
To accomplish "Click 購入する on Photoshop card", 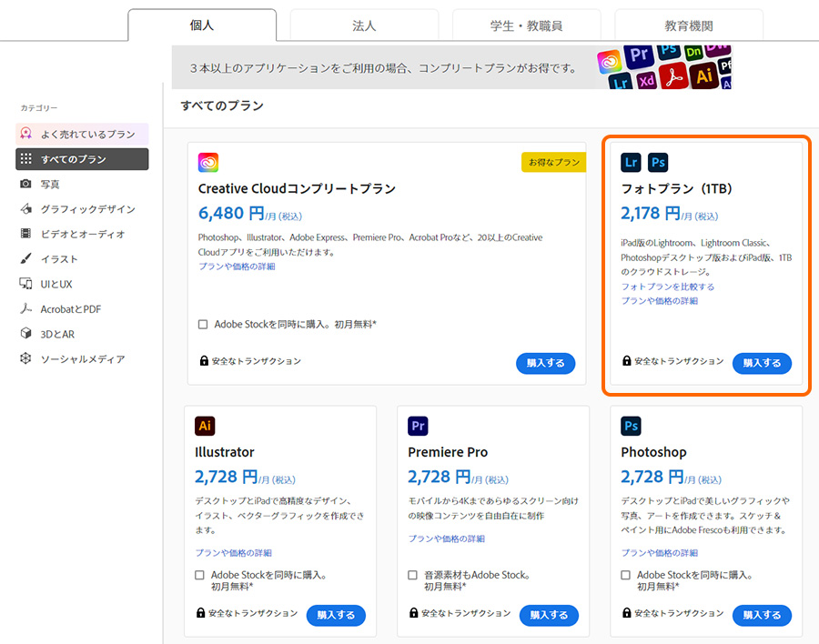I will 762,615.
